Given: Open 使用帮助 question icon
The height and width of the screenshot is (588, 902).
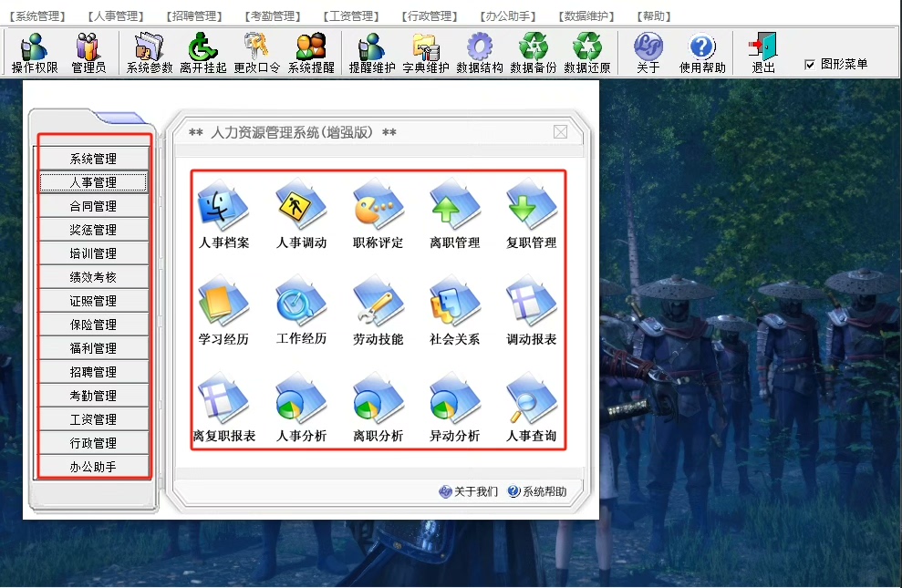Looking at the screenshot, I should (702, 54).
